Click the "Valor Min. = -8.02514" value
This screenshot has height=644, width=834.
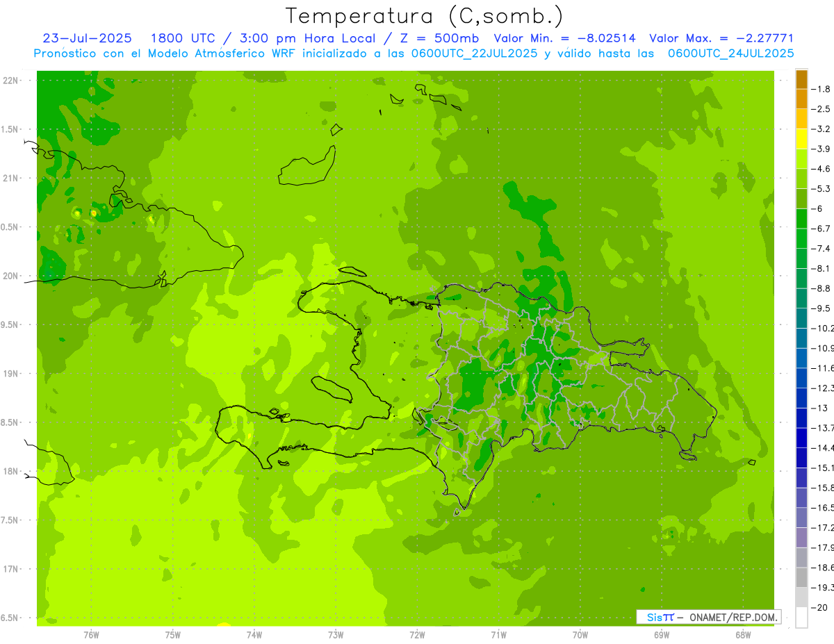pyautogui.click(x=564, y=38)
